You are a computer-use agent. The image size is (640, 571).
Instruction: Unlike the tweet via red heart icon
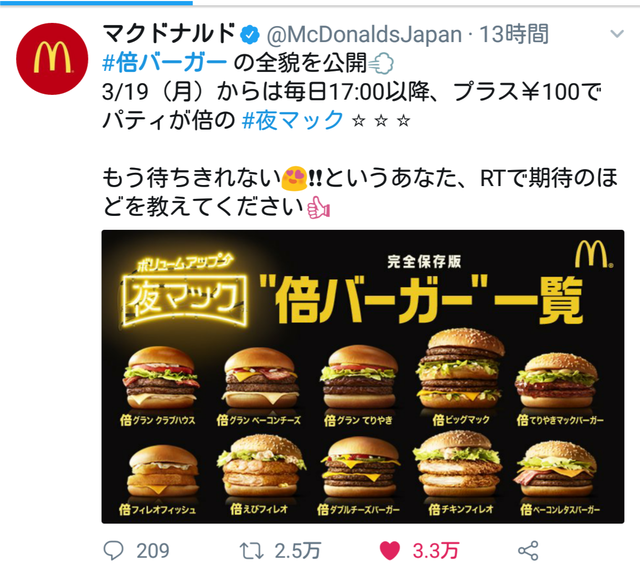tap(389, 550)
